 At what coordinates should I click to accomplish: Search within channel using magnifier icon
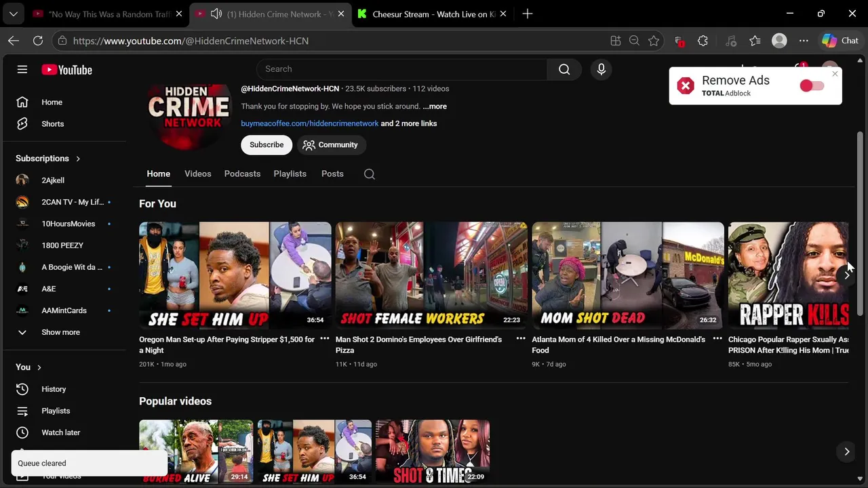tap(370, 174)
